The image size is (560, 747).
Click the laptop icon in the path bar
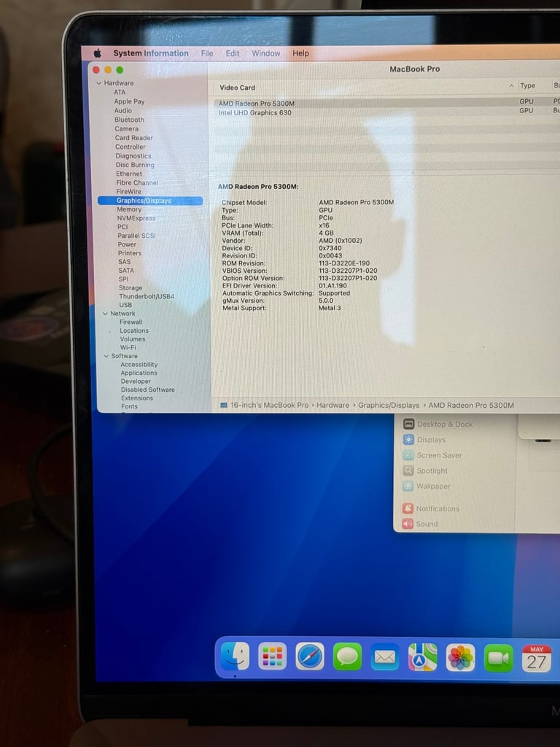tap(224, 405)
